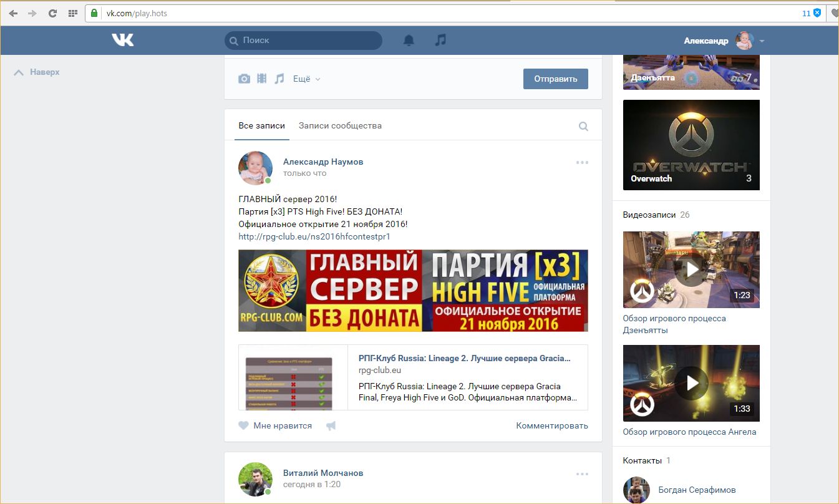Attach a video with film icon
839x504 pixels.
click(262, 79)
